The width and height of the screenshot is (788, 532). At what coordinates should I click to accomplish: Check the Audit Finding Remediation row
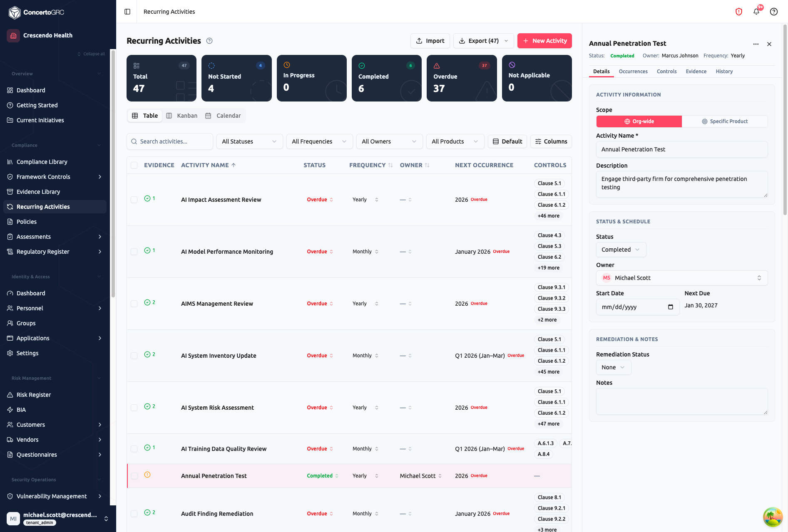coord(134,514)
